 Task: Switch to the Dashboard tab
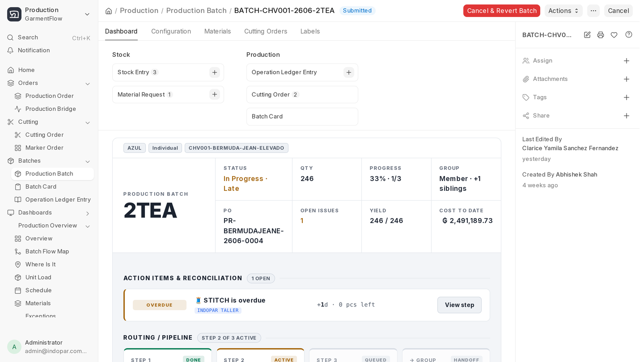click(121, 31)
